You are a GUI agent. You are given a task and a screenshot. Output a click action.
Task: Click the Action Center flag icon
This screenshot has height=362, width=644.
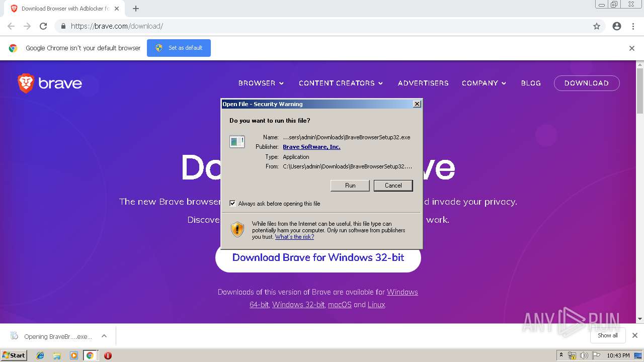tap(596, 355)
